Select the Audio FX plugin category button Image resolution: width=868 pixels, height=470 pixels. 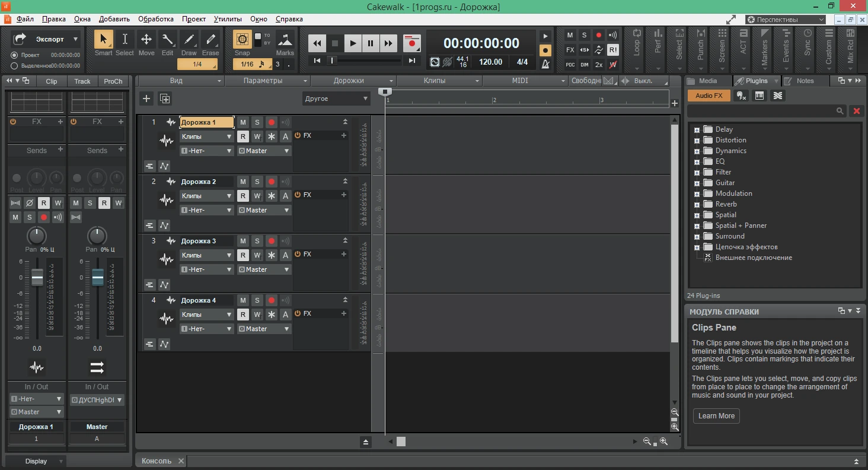(x=709, y=96)
